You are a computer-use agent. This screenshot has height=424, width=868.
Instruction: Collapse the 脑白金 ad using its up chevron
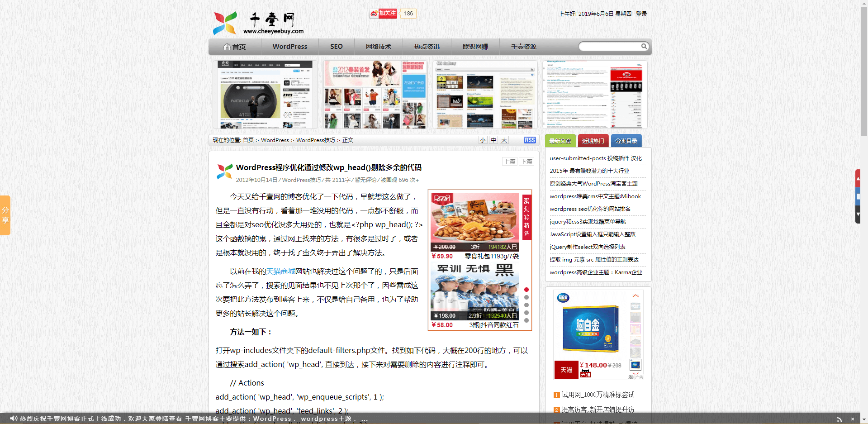point(636,295)
